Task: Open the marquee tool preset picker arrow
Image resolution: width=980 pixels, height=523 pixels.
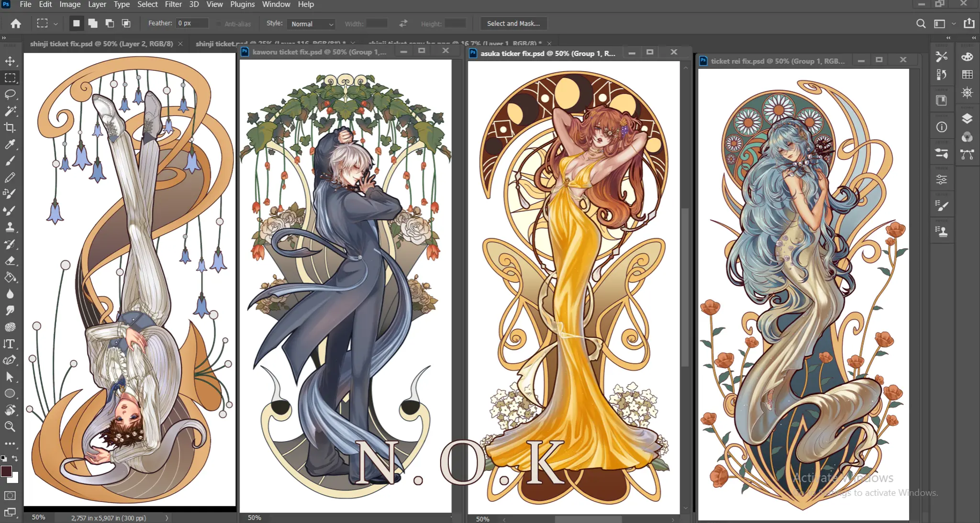Action: 56,24
